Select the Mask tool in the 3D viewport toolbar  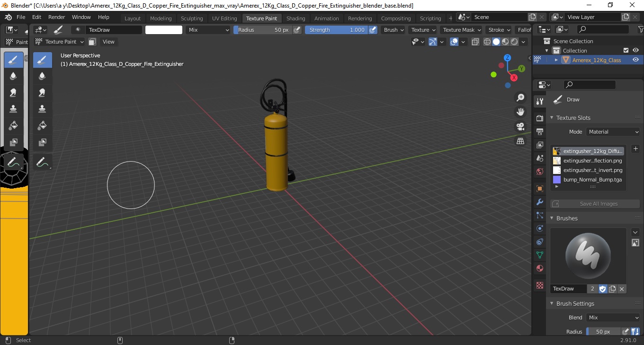[43, 142]
